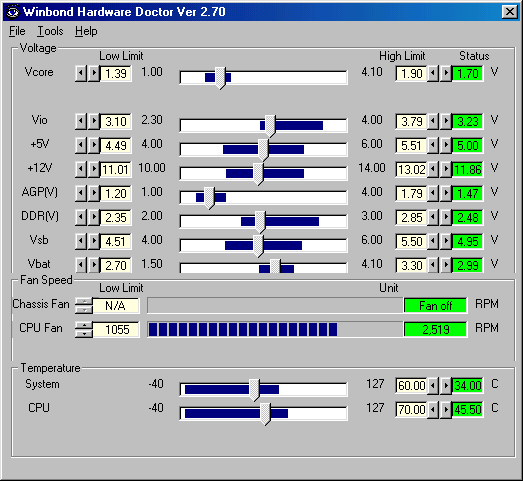Decrease Vcore low limit with left arrow
Image resolution: width=523 pixels, height=481 pixels.
(x=81, y=73)
